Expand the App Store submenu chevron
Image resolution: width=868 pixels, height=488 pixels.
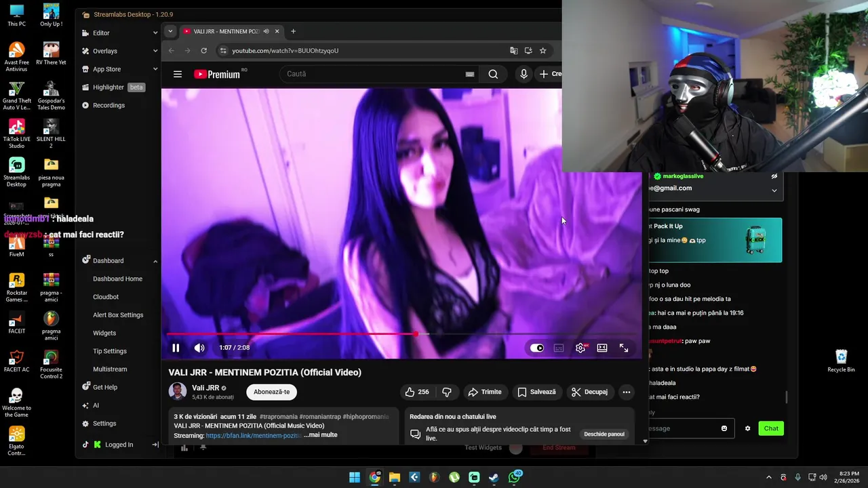pyautogui.click(x=155, y=69)
